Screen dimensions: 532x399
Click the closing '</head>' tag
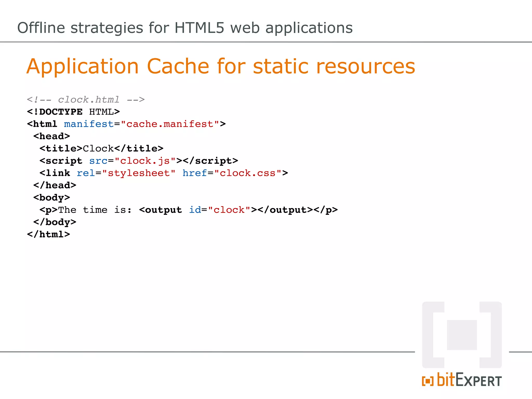click(55, 185)
